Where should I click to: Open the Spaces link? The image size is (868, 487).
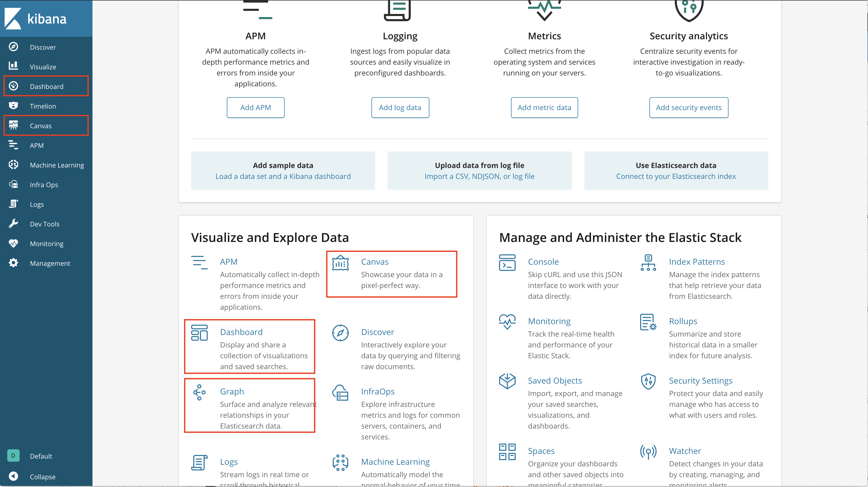[x=541, y=451]
